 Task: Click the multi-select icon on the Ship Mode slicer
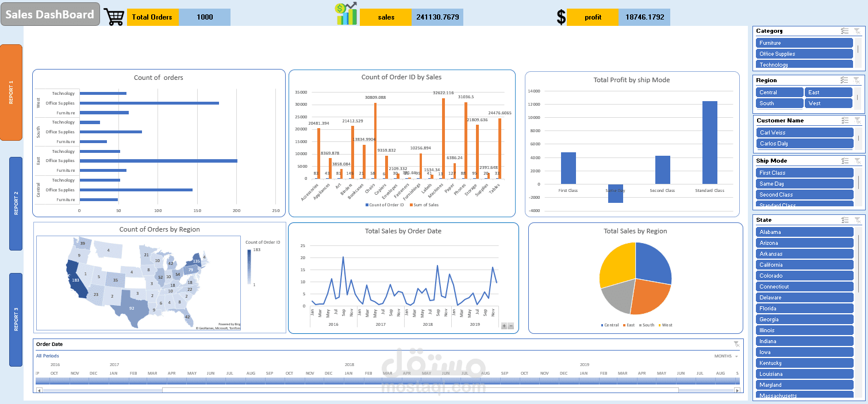844,160
